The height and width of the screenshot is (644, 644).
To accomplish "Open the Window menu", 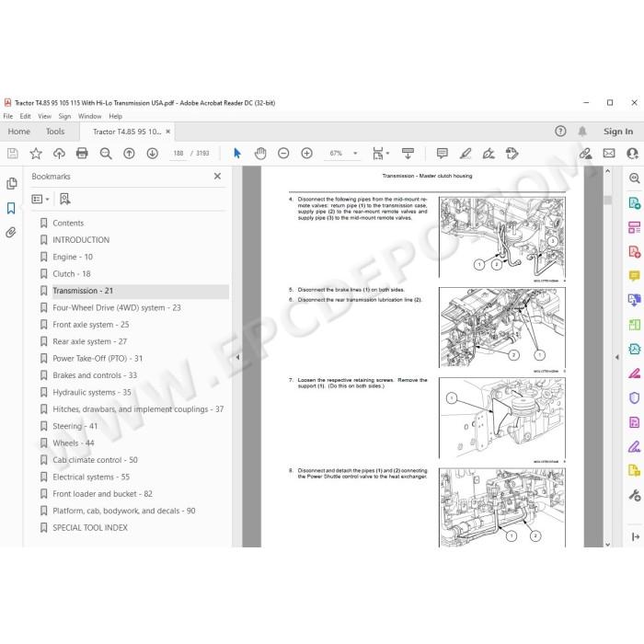I will tap(89, 116).
